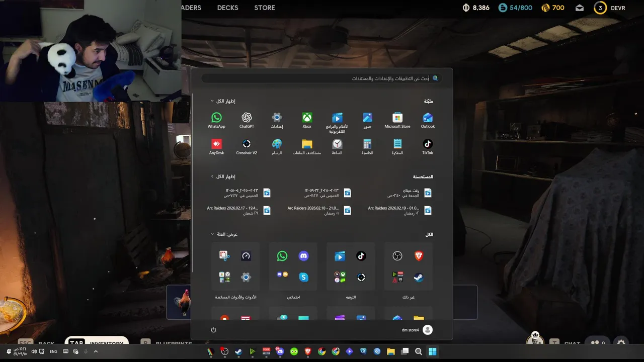Viewport: 644px width, 362px height.
Task: Switch the ENG input language indicator
Action: [x=54, y=351]
